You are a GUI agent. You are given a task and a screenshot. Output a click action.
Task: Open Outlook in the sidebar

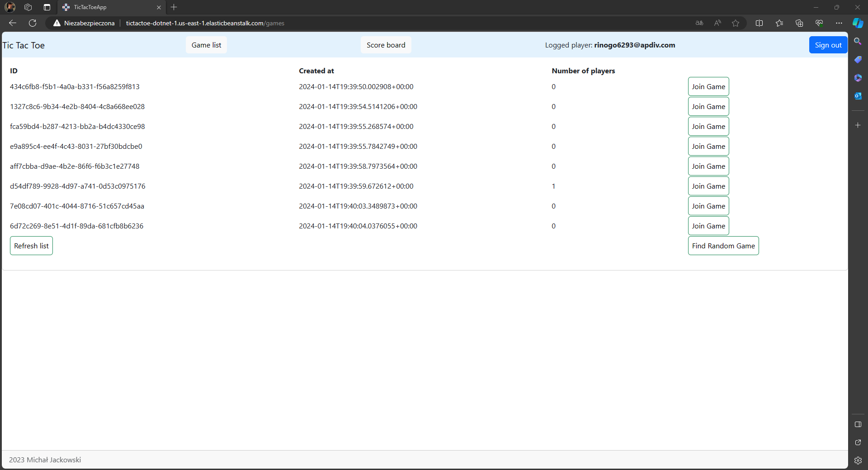pyautogui.click(x=858, y=95)
